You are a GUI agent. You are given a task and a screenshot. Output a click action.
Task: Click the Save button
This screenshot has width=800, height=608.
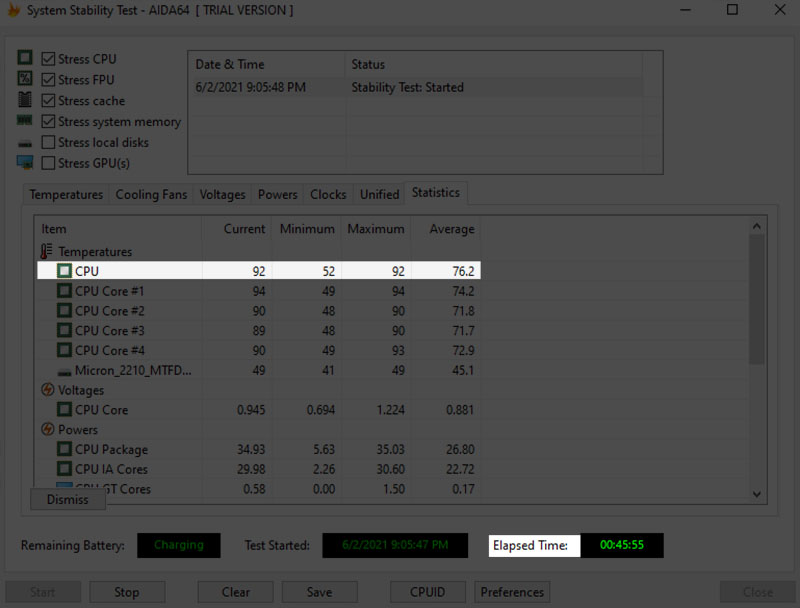point(319,592)
